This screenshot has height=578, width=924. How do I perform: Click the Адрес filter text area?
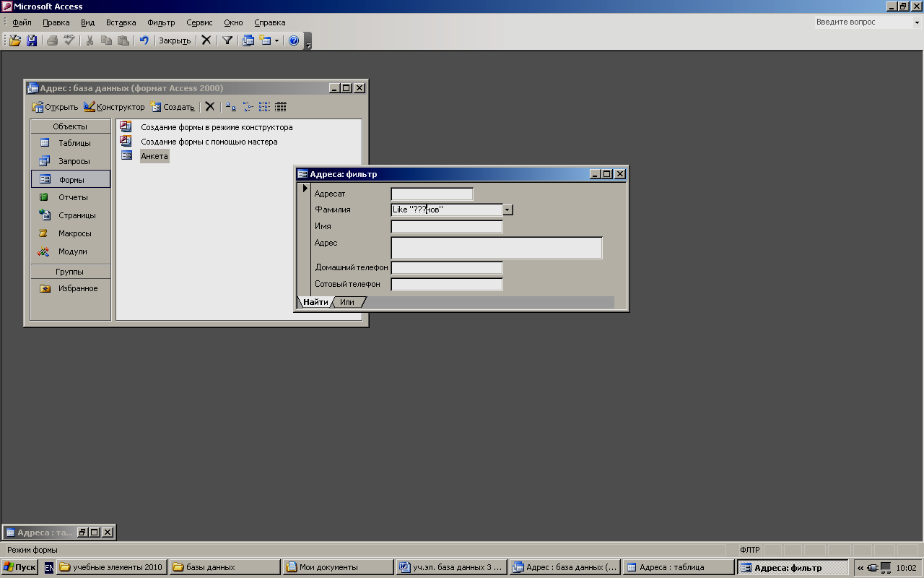click(x=496, y=247)
